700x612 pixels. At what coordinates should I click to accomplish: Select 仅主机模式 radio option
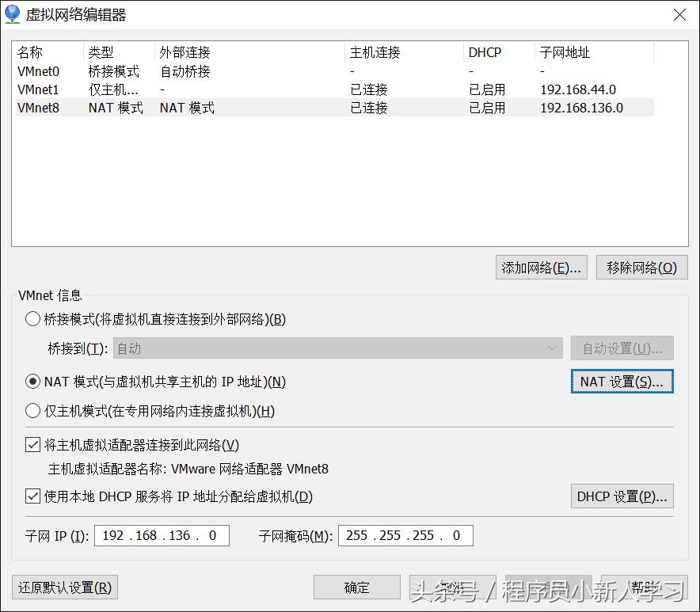click(x=32, y=411)
